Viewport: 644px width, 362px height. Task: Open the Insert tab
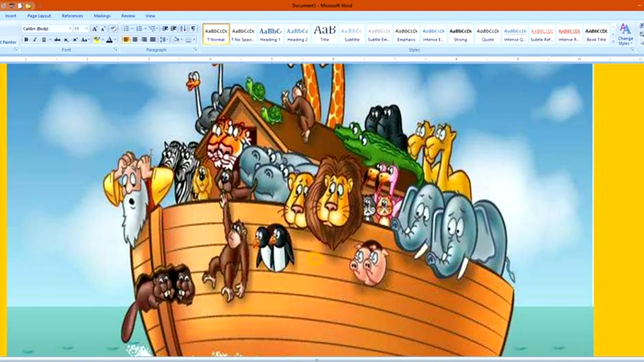[11, 16]
